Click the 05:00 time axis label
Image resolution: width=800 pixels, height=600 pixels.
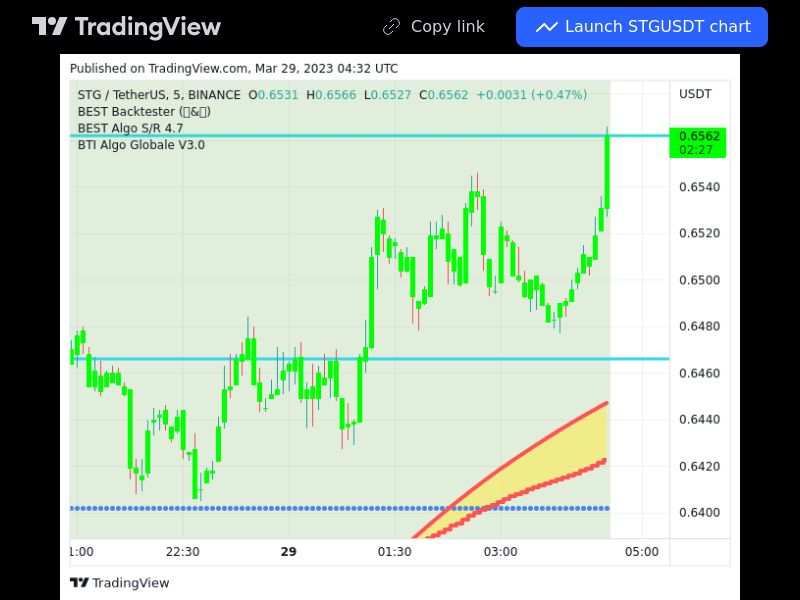(642, 552)
